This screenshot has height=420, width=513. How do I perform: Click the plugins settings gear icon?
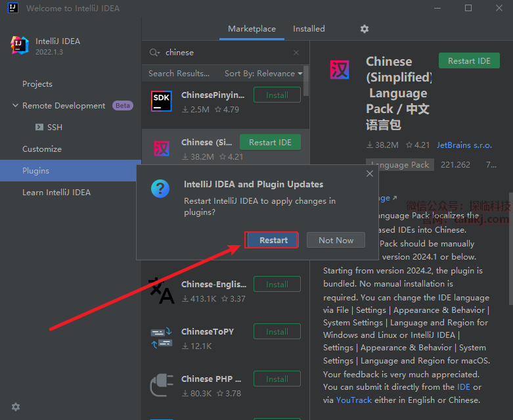365,29
